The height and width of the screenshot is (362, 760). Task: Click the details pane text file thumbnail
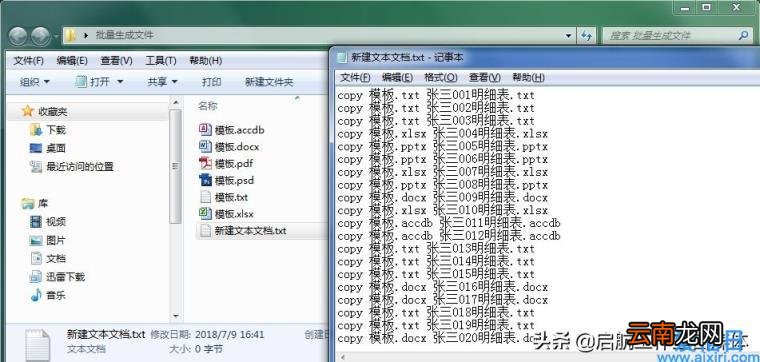pyautogui.click(x=37, y=345)
